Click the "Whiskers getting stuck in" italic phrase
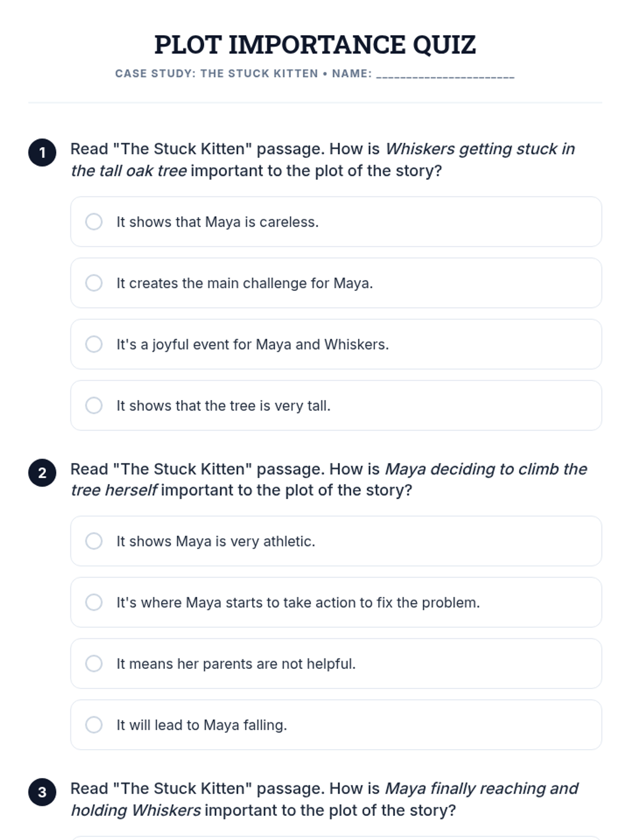630x840 pixels. pyautogui.click(x=480, y=149)
